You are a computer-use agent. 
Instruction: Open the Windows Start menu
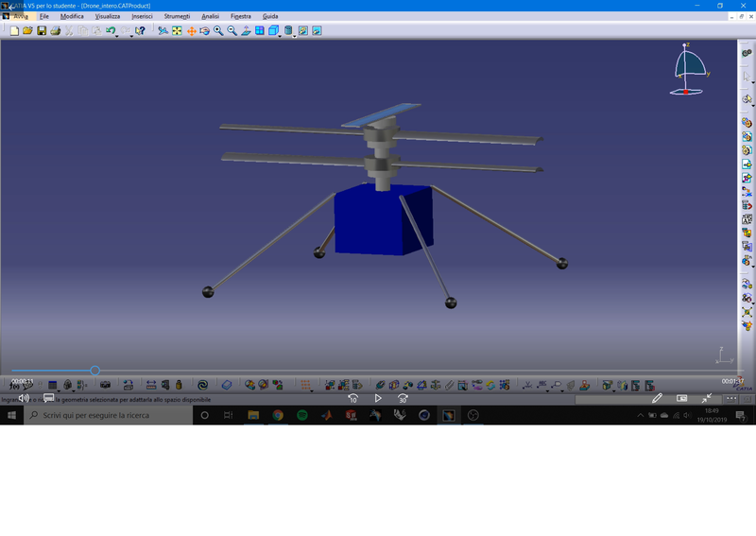tap(11, 415)
